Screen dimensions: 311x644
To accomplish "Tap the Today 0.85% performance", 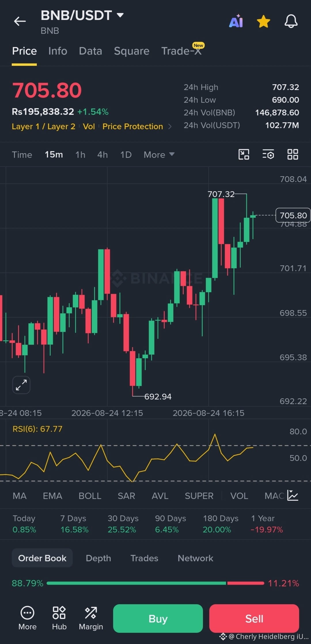I will [x=24, y=524].
